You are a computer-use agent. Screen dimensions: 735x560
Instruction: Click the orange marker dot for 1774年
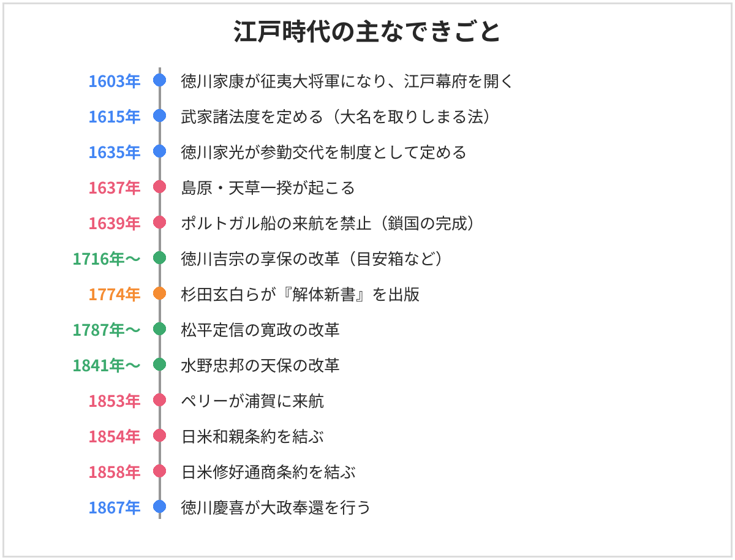tap(160, 293)
